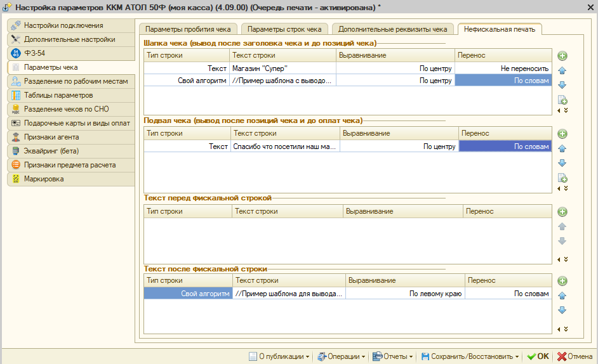598x364 pixels.
Task: Add row to Текст после фискальной строки
Action: (562, 282)
